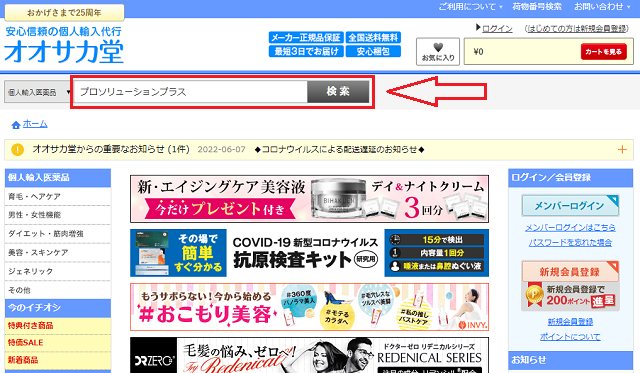Click the 最短3日でお届け badge
The width and height of the screenshot is (640, 373).
[306, 51]
